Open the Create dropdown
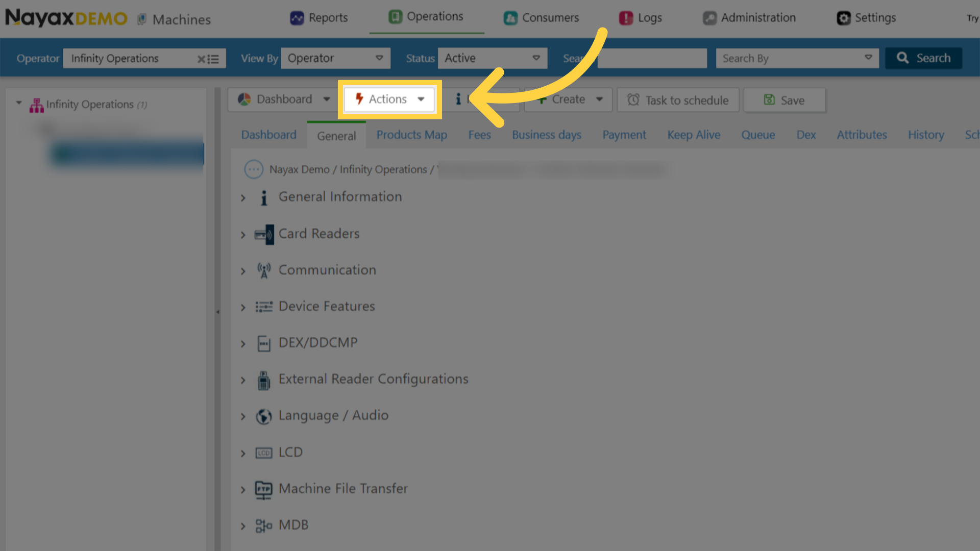This screenshot has width=980, height=551. pos(569,99)
